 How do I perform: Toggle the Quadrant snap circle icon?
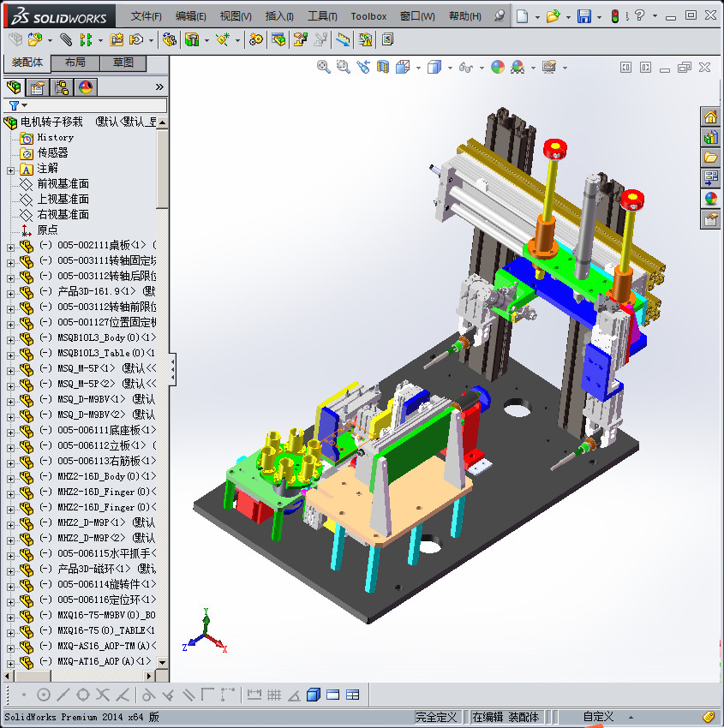point(83,695)
